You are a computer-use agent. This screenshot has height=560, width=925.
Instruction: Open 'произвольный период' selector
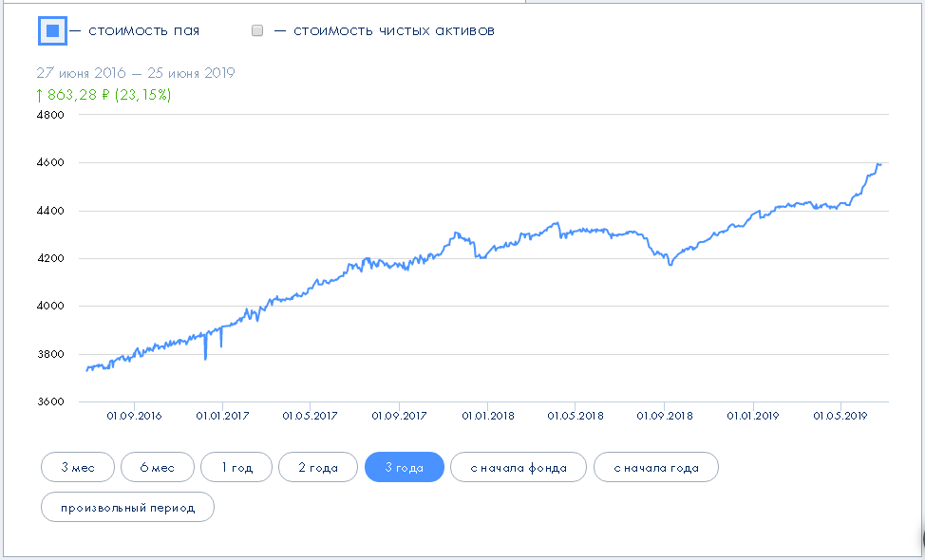pos(127,507)
